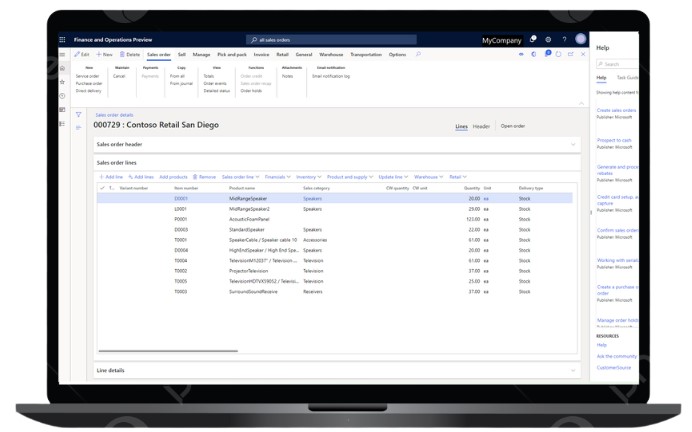692x432 pixels.
Task: Click Totals in View group
Action: (x=209, y=76)
